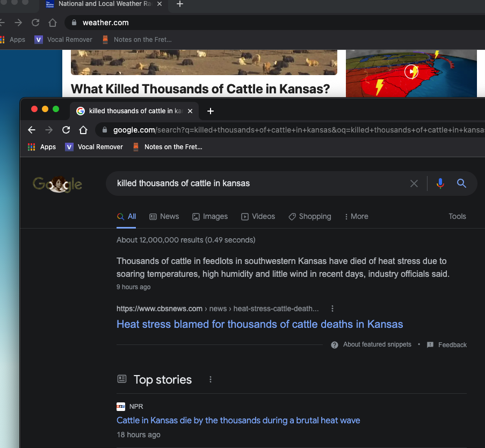485x448 pixels.
Task: Click the forward arrow in Google window
Action: [x=49, y=130]
